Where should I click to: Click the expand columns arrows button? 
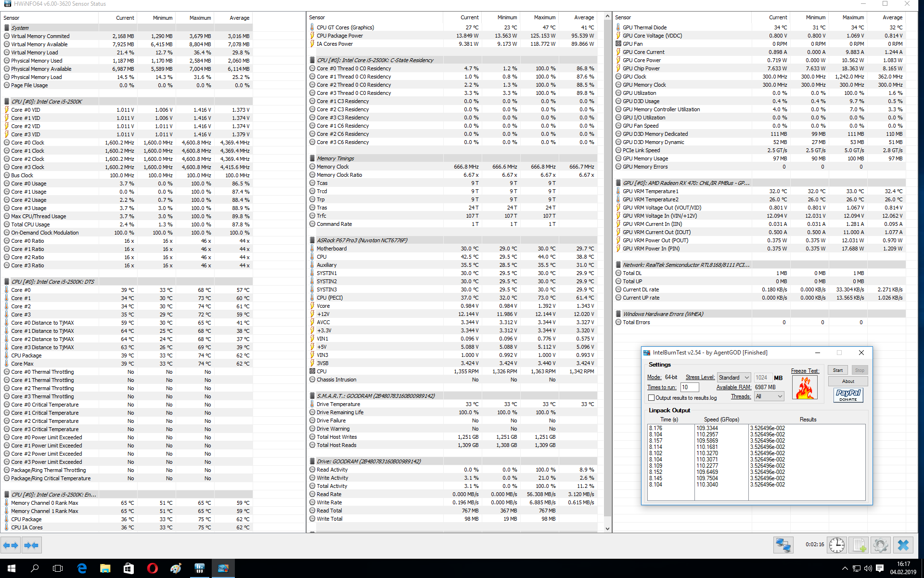(11, 545)
